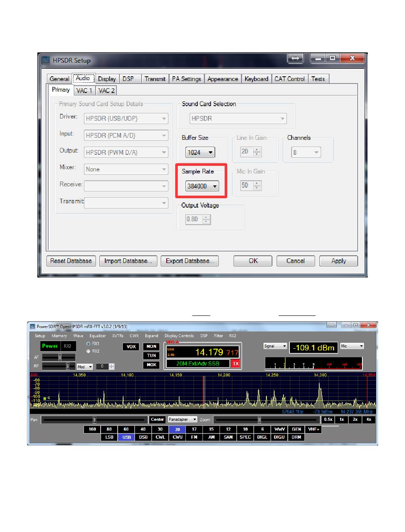The width and height of the screenshot is (405, 532).
Task: Open the Mixer None dropdown
Action: click(126, 169)
